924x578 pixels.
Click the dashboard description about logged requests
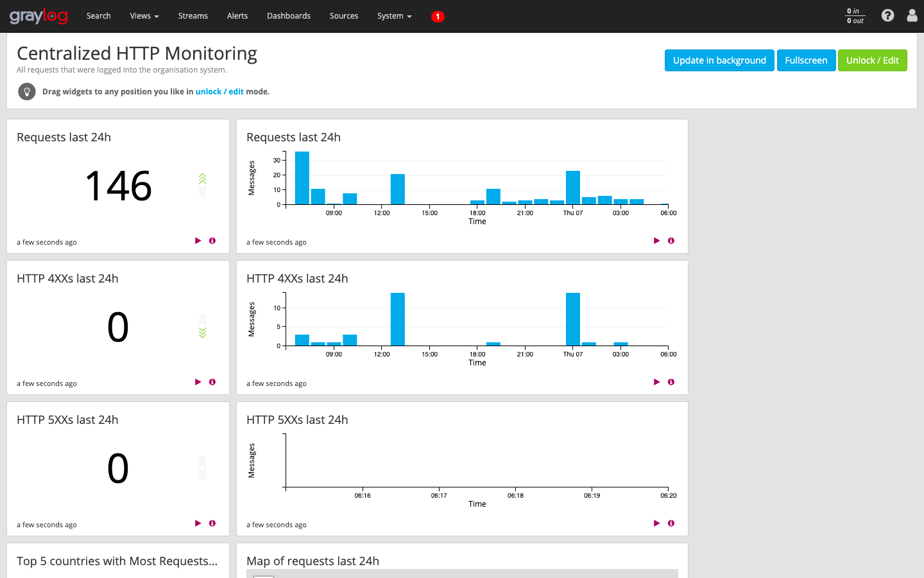pos(122,70)
